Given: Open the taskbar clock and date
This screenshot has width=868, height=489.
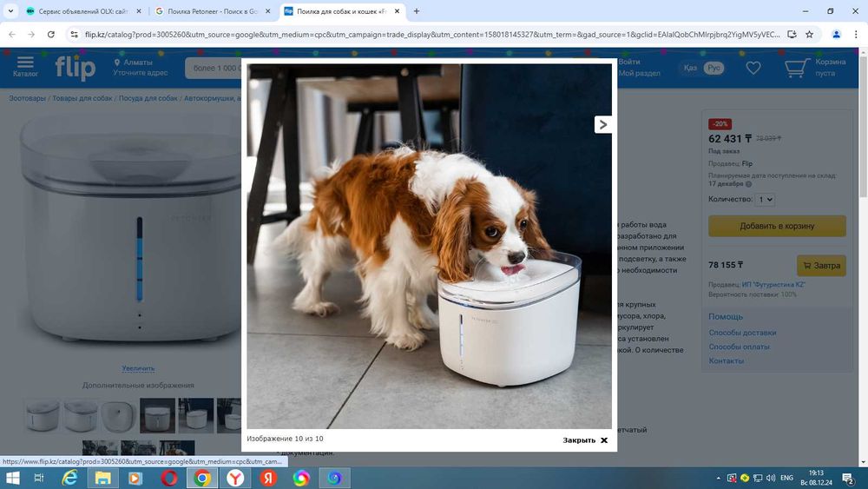Looking at the screenshot, I should coord(816,478).
